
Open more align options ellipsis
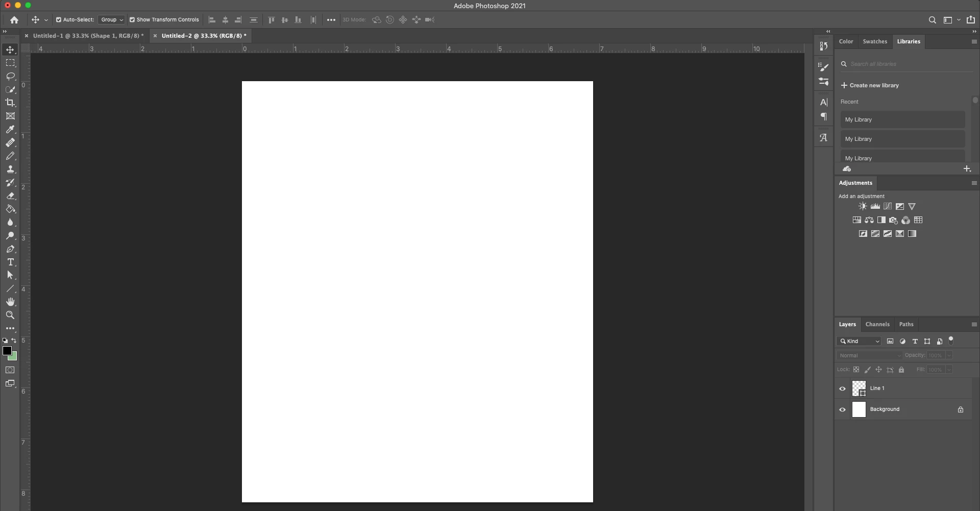(x=331, y=20)
